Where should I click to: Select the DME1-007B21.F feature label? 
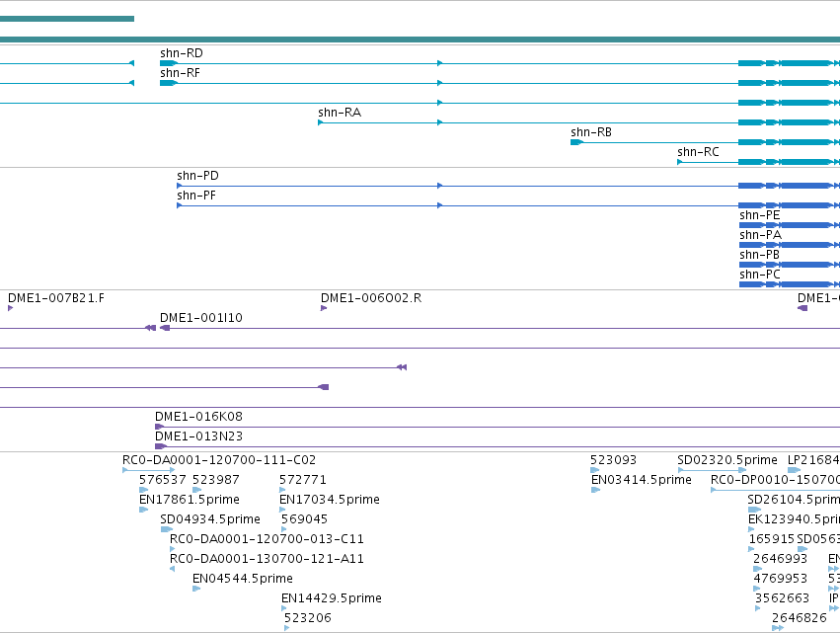[x=56, y=298]
